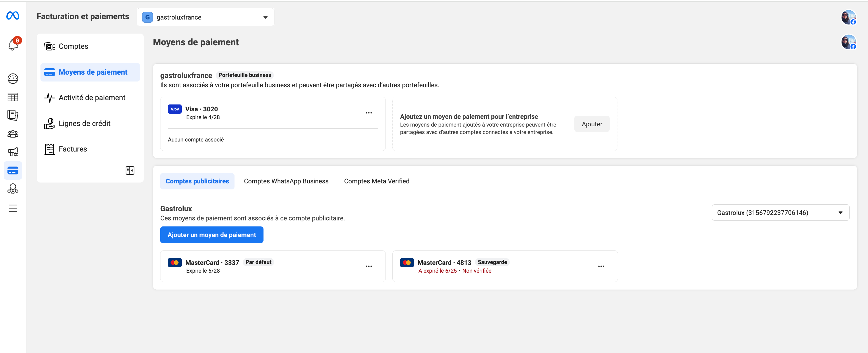This screenshot has height=353, width=868.
Task: Switch to Comptes WhatsApp Business tab
Action: click(286, 181)
